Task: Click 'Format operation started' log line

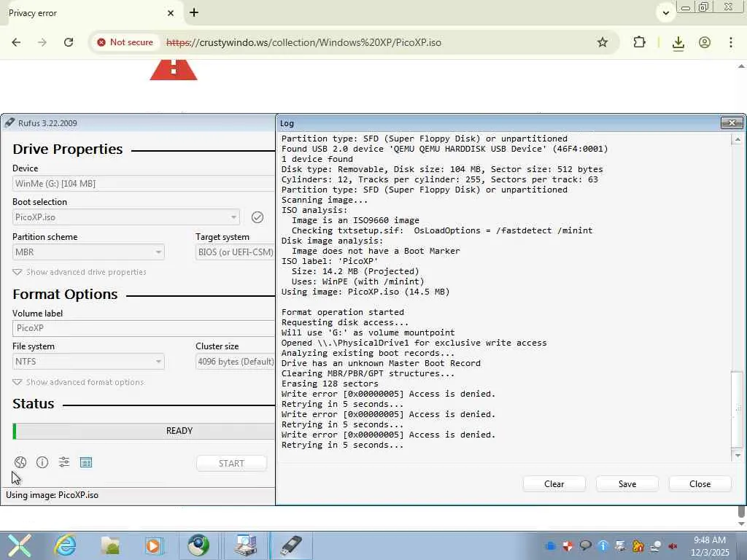Action: point(343,312)
